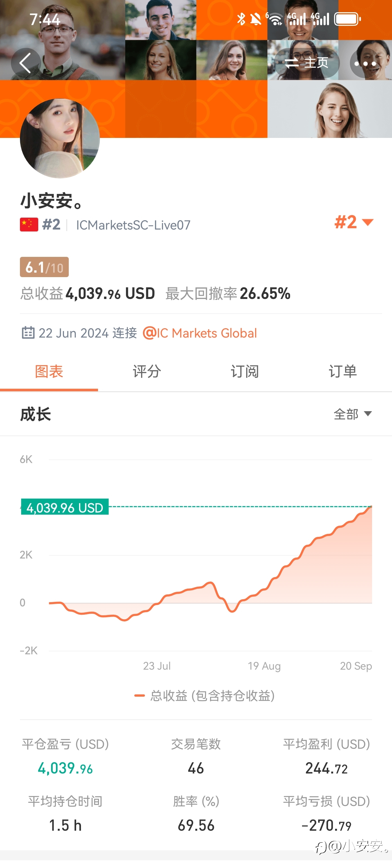
Task: Expand the orange #2 account dropdown
Action: 354,222
